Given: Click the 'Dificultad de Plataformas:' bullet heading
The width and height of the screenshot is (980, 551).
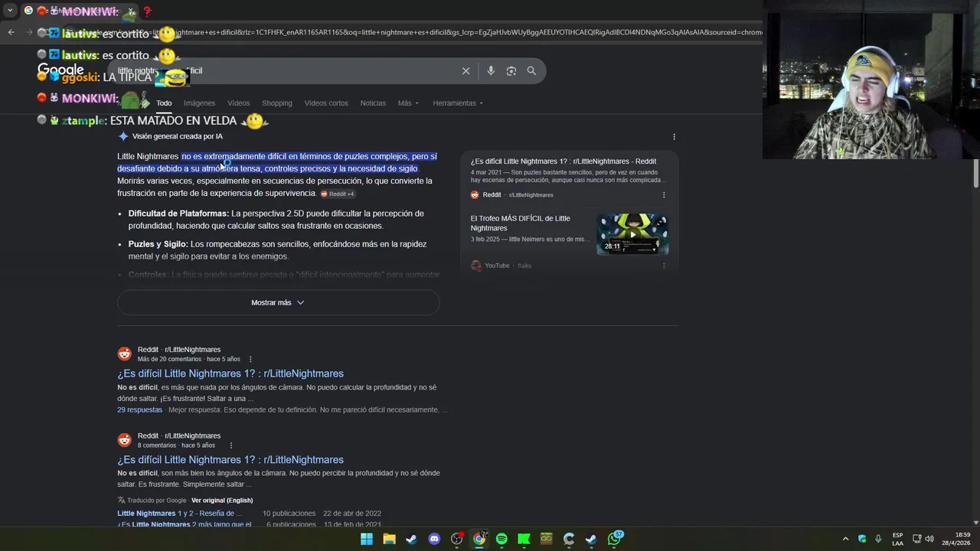Looking at the screenshot, I should (178, 214).
